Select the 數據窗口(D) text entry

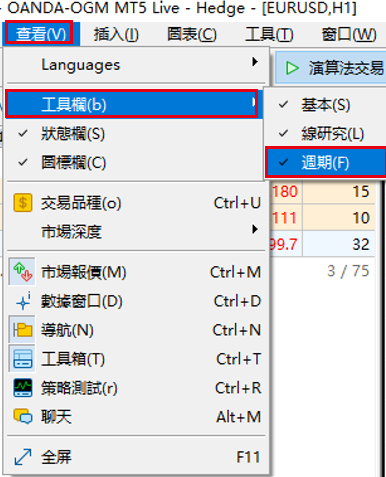[82, 301]
